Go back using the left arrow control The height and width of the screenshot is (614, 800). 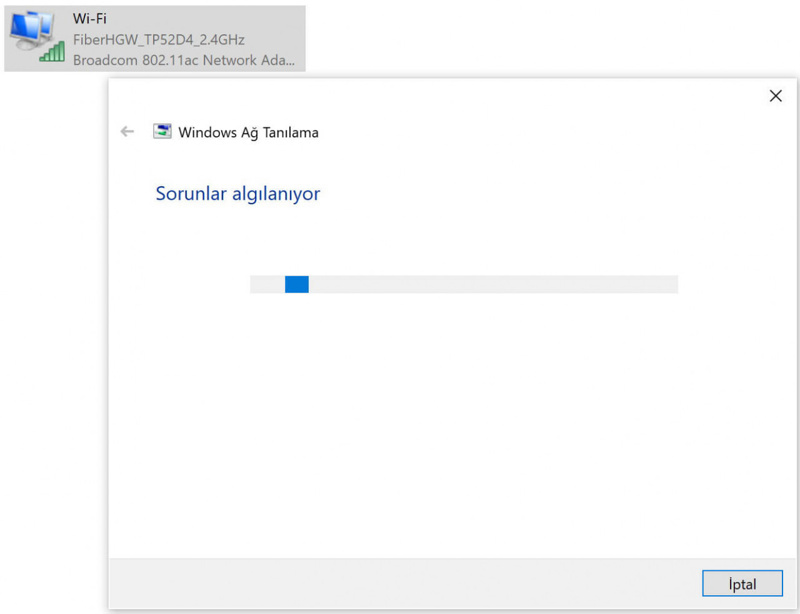point(127,131)
